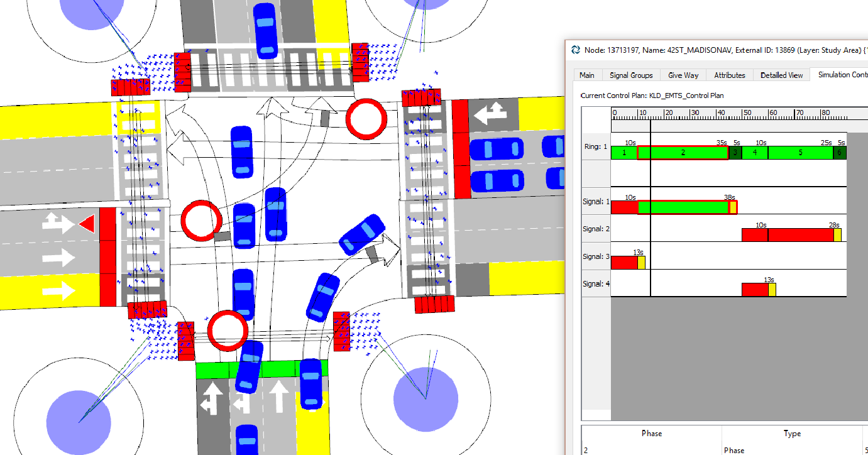The image size is (868, 455).
Task: Open the Main tab
Action: pos(587,75)
